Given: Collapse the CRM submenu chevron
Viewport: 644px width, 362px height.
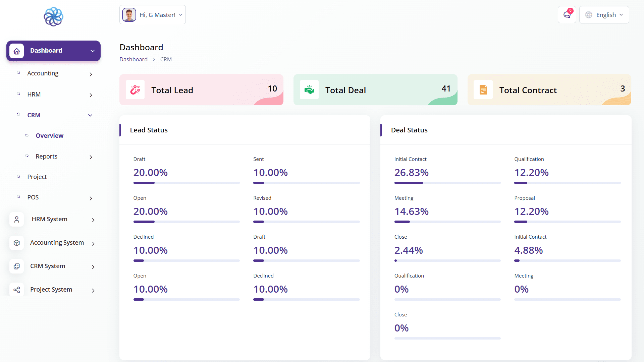Looking at the screenshot, I should 90,115.
